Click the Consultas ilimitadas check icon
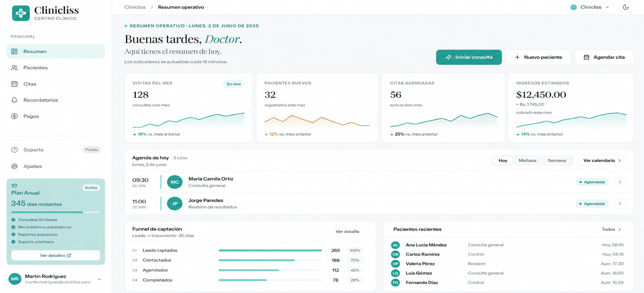Viewport: 644px width, 293px height. (14, 220)
